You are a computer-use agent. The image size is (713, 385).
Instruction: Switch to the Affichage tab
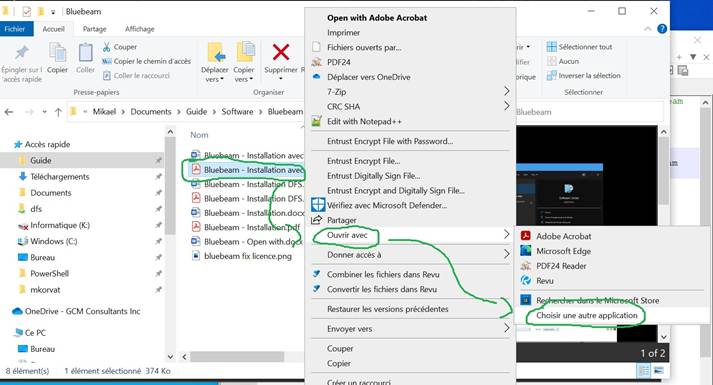[x=140, y=29]
